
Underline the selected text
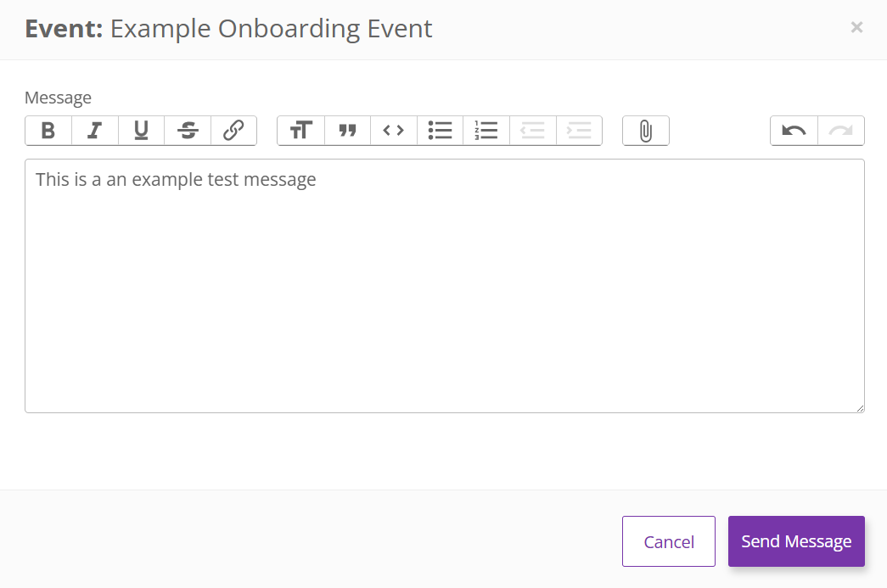pos(141,131)
